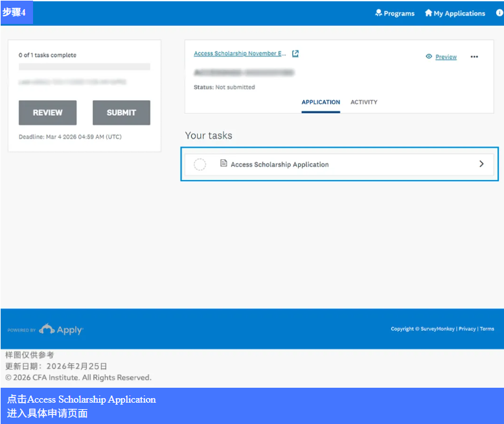504x424 pixels.
Task: Open the Programs page from top navigation
Action: coord(395,13)
